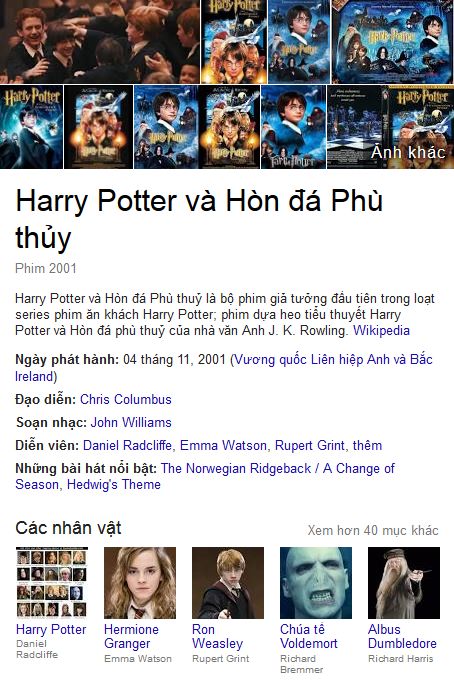Expand cast list with 'thêm' link
Screen dimensions: 454x691
point(367,445)
